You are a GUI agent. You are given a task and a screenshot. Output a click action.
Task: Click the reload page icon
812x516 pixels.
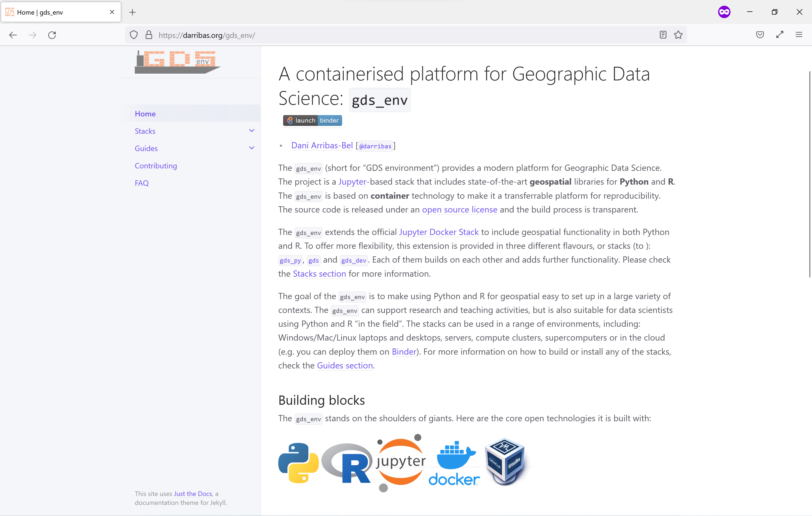coord(52,35)
